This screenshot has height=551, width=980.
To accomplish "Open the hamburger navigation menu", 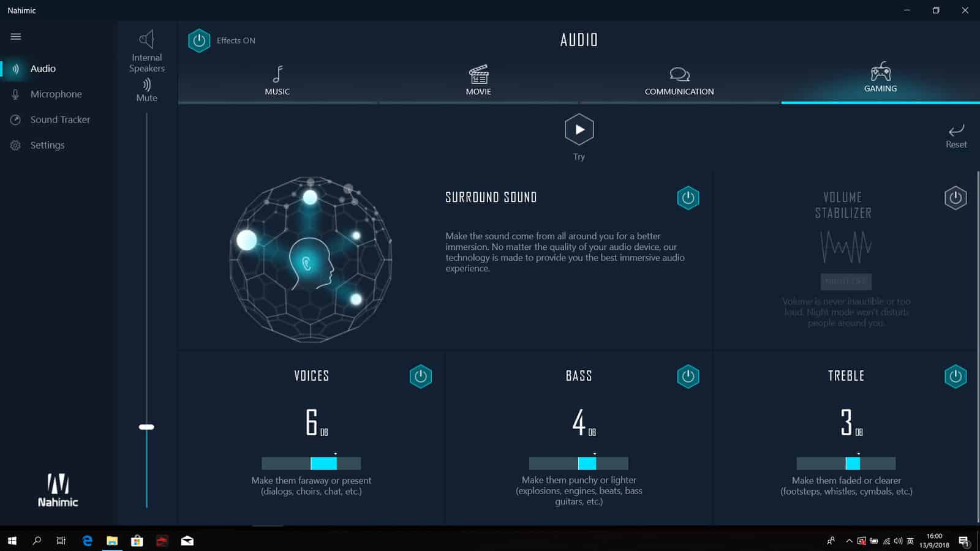I will click(16, 37).
